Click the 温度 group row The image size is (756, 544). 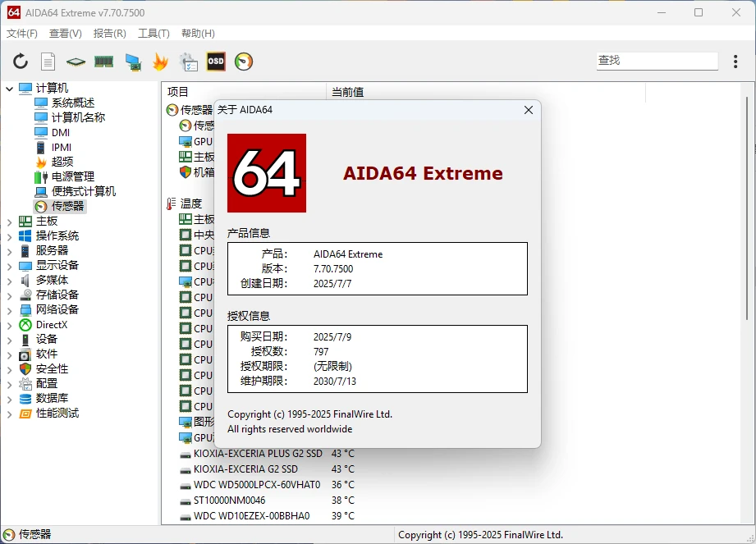pos(191,203)
